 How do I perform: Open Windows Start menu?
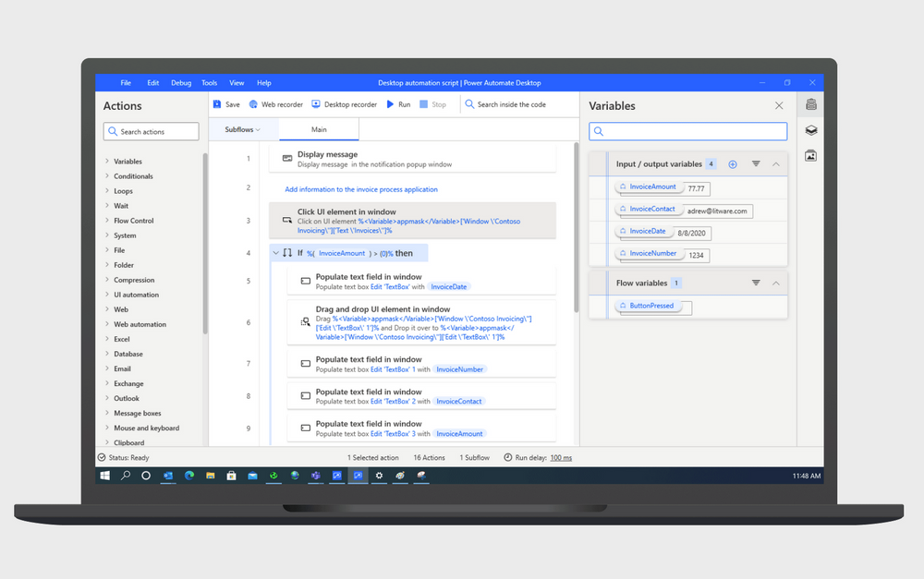point(105,476)
